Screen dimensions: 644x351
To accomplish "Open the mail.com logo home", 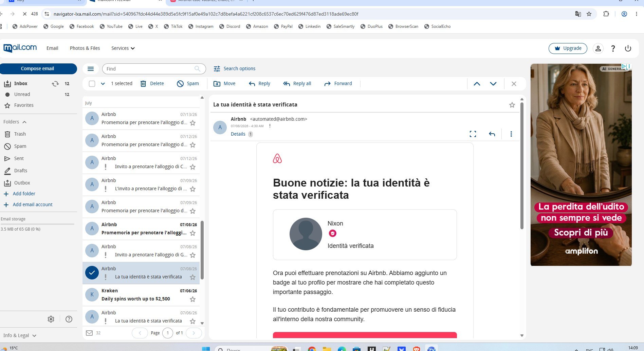I will 20,48.
